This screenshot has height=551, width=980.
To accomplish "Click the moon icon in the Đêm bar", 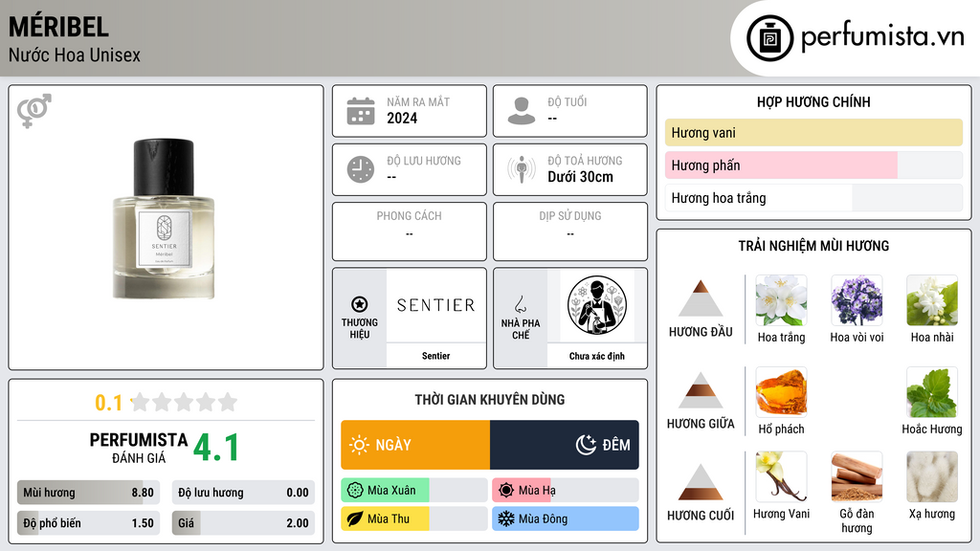I will 586,445.
